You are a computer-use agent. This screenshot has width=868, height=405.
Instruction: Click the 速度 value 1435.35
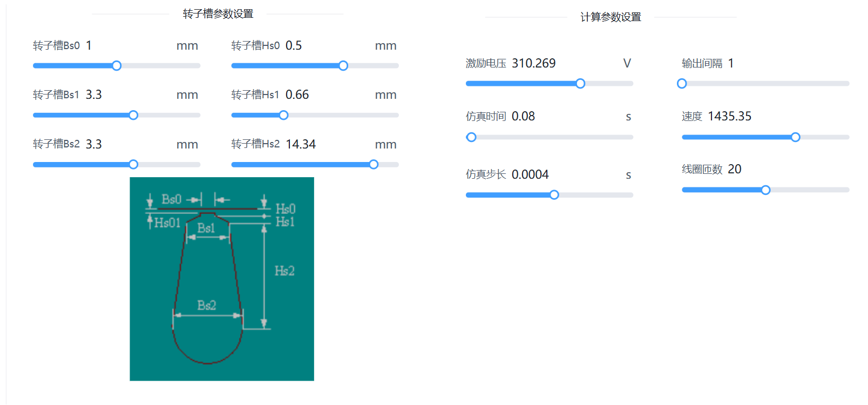point(730,117)
